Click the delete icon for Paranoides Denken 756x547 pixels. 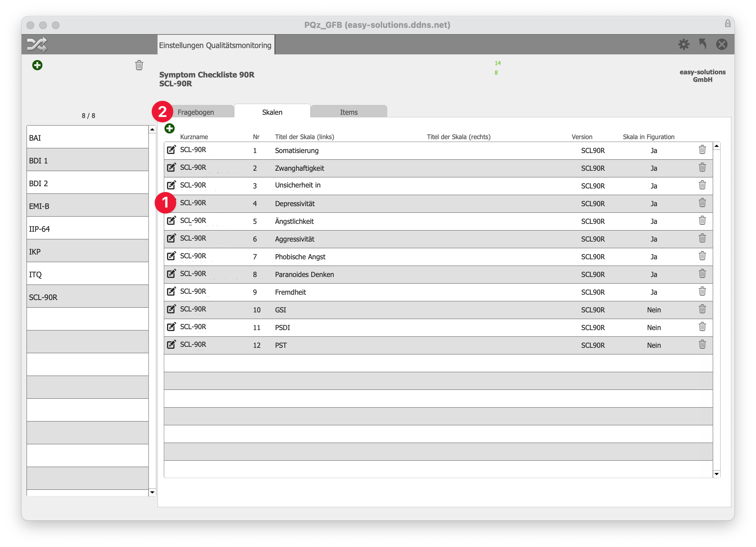(703, 273)
